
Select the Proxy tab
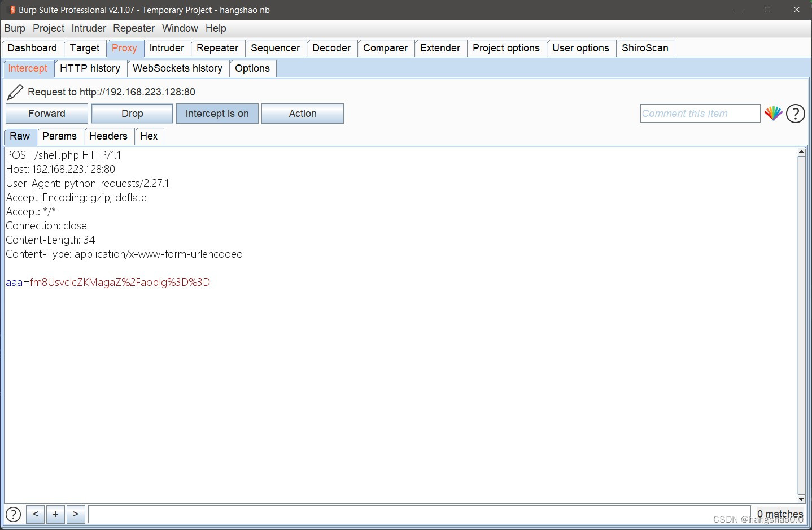pyautogui.click(x=124, y=48)
